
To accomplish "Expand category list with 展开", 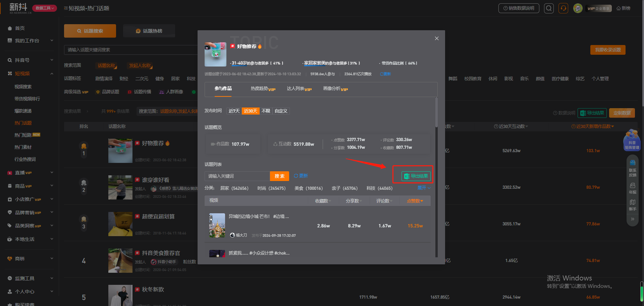I will click(x=424, y=188).
